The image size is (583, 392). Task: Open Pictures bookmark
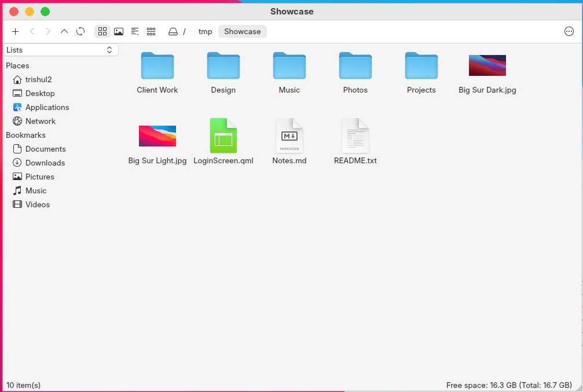tap(34, 177)
